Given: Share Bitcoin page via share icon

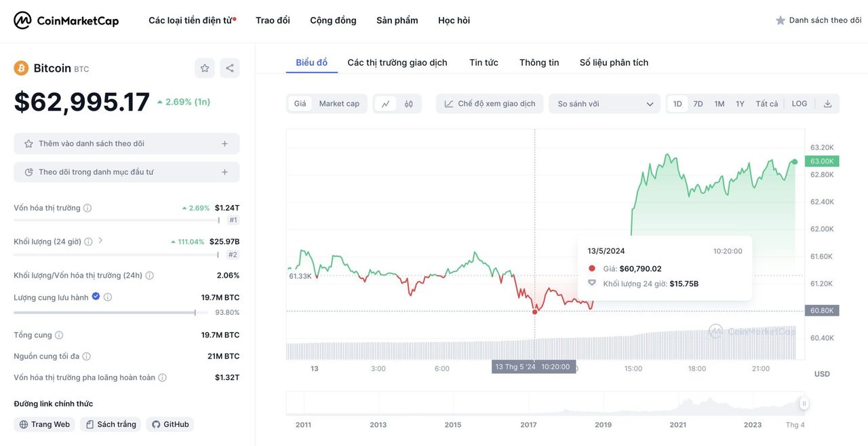Looking at the screenshot, I should point(230,68).
